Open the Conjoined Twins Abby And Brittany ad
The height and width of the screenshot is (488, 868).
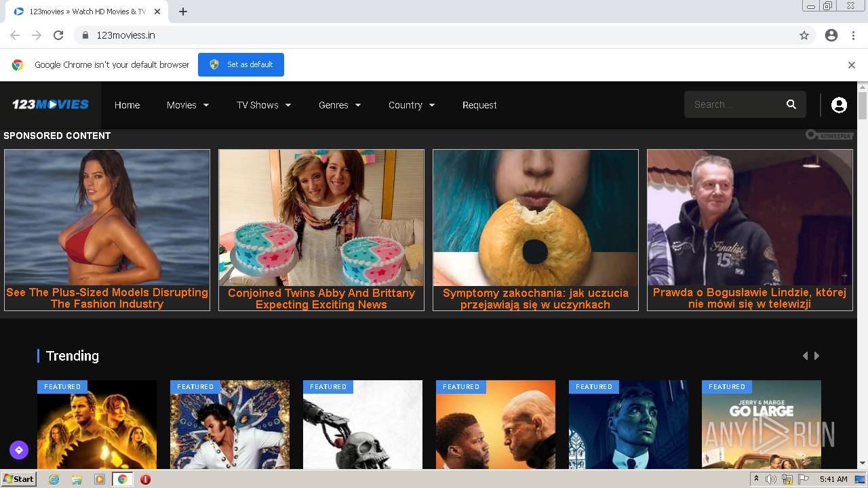[x=321, y=299]
